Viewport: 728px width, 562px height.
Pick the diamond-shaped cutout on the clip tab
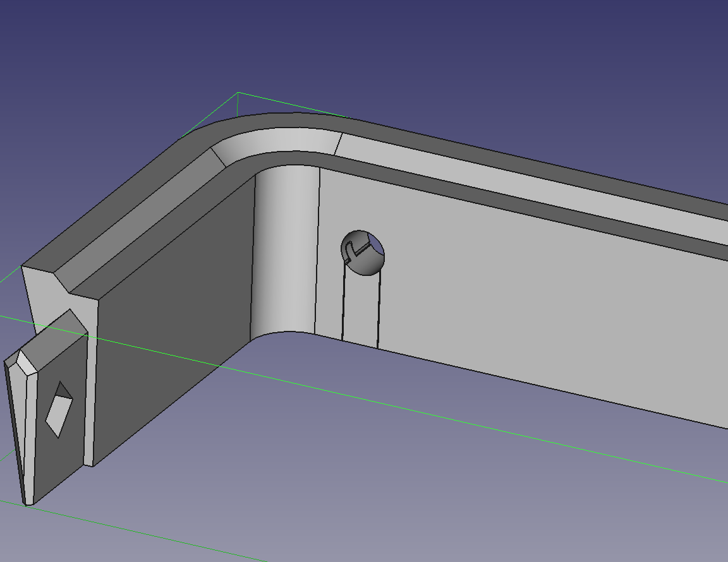pyautogui.click(x=59, y=409)
